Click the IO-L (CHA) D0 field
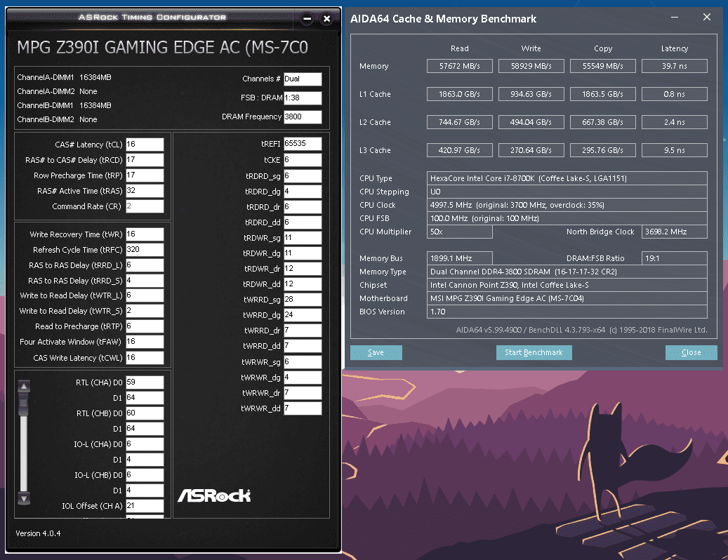Screen dimensions: 728x560 (145, 444)
